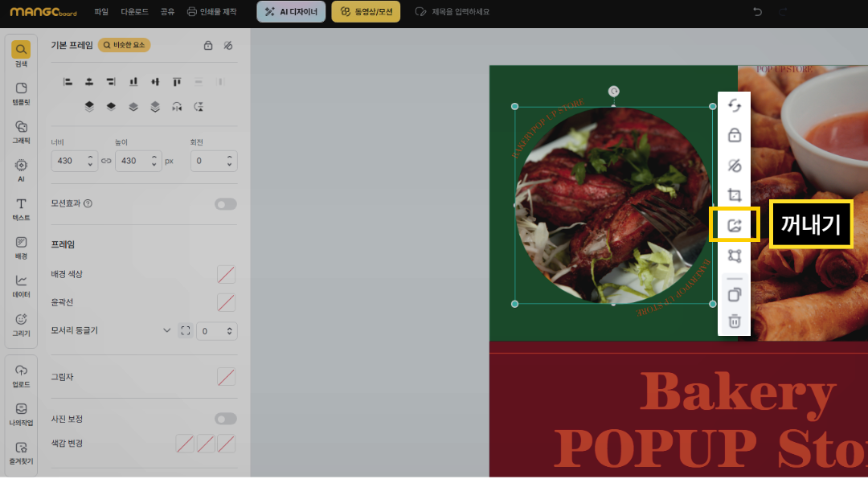Turn on the 사진 보정 toggle
The image size is (868, 479).
coord(225,419)
